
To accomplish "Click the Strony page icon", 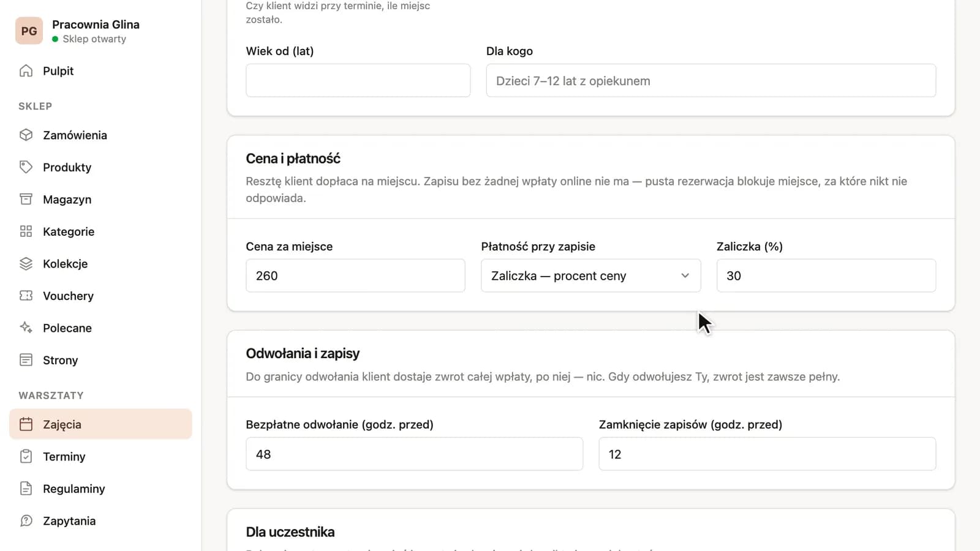I will (26, 360).
